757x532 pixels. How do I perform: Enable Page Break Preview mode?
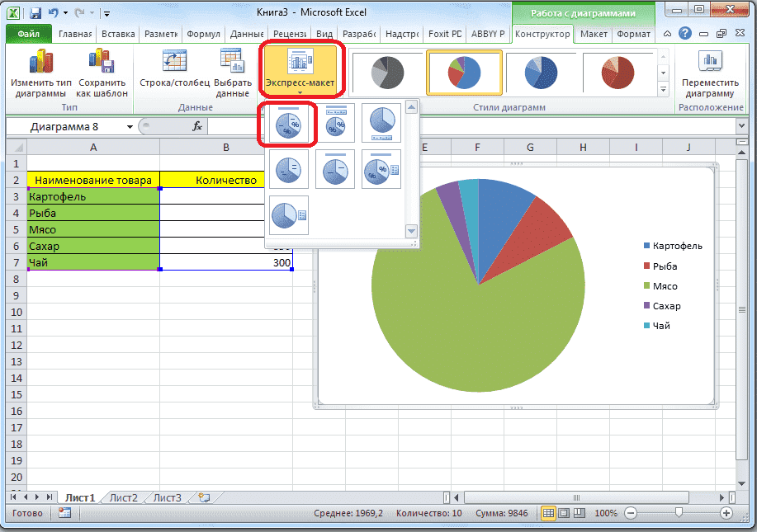580,513
